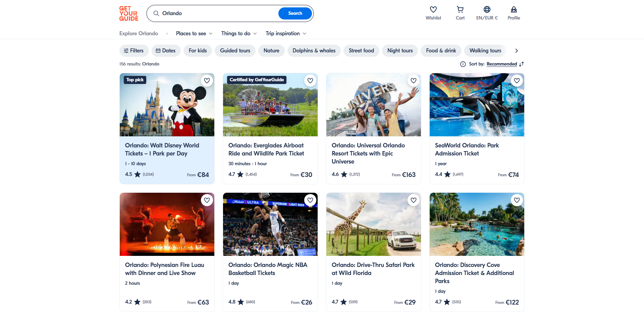The height and width of the screenshot is (320, 644).
Task: Toggle the Dolphins & whales filter chip
Action: (x=314, y=50)
